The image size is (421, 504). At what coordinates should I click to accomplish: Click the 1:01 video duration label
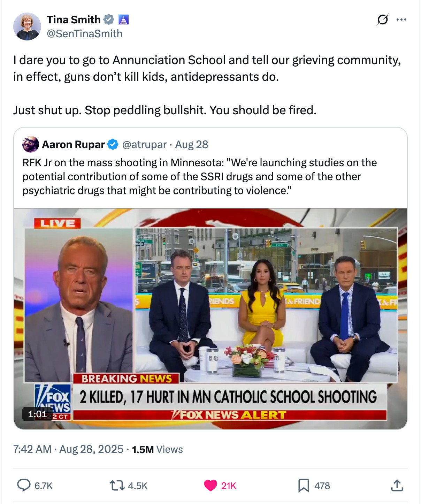coord(37,414)
